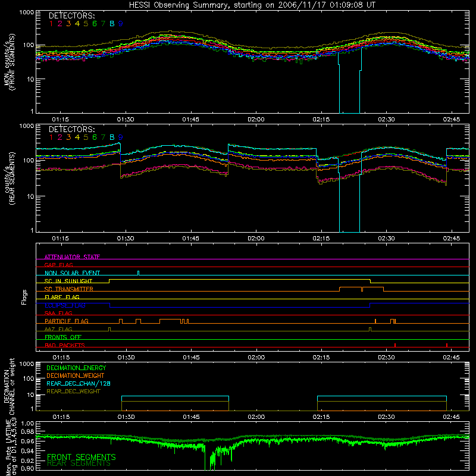Click the '0.92' livetime axis tick label

[x=27, y=461]
